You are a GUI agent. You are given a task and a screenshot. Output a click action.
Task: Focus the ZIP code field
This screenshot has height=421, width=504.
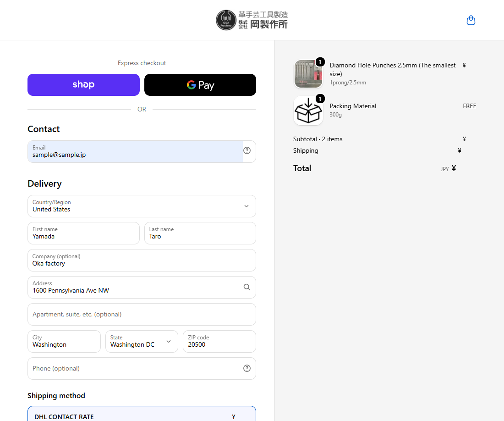click(219, 342)
